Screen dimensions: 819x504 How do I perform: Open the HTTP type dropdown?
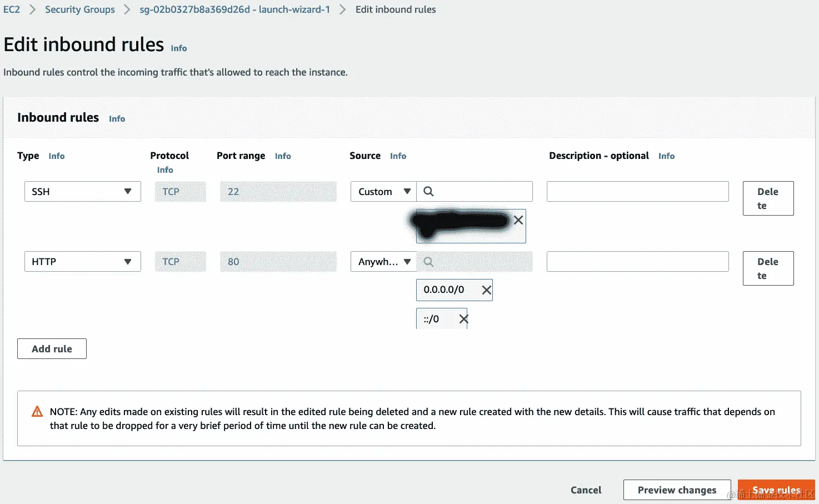tap(83, 261)
